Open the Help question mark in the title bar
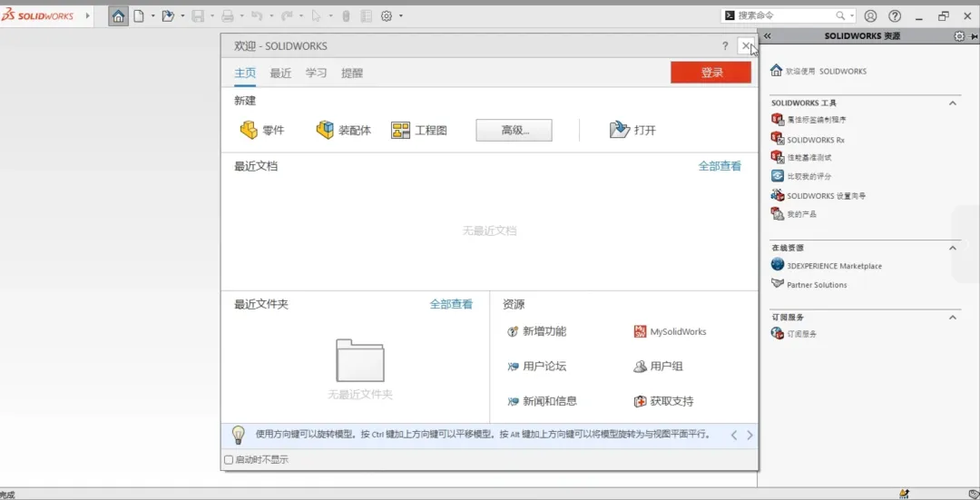The width and height of the screenshot is (980, 500). 895,16
